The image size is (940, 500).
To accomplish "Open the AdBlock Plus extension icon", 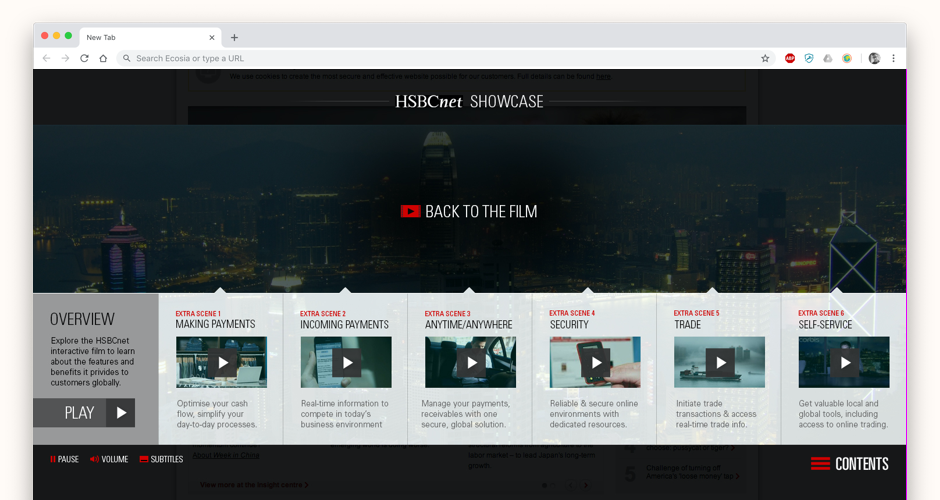I will [790, 58].
